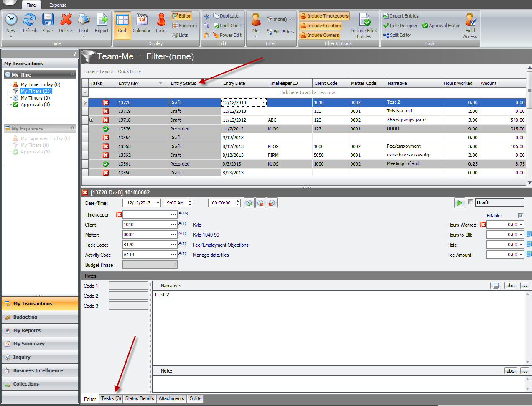Open the Tasks (3) tab
Image resolution: width=532 pixels, height=406 pixels.
click(110, 398)
